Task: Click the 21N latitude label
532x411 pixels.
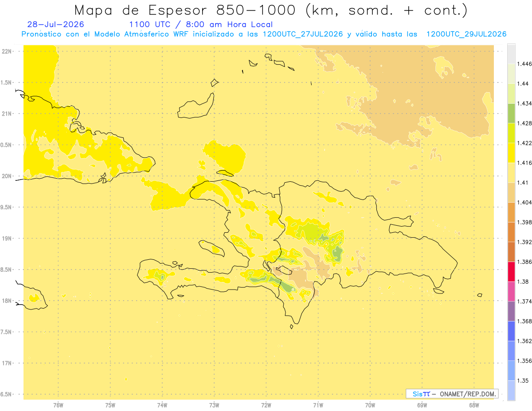Action: (7, 114)
